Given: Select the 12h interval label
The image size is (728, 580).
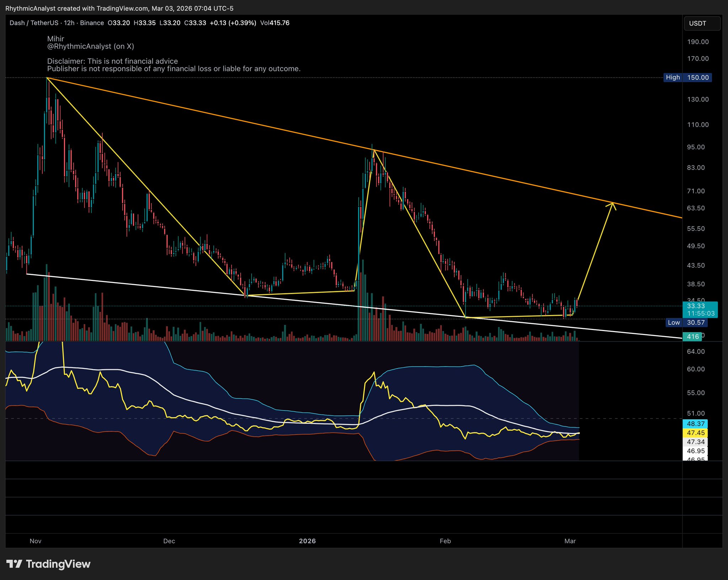Looking at the screenshot, I should pos(69,23).
